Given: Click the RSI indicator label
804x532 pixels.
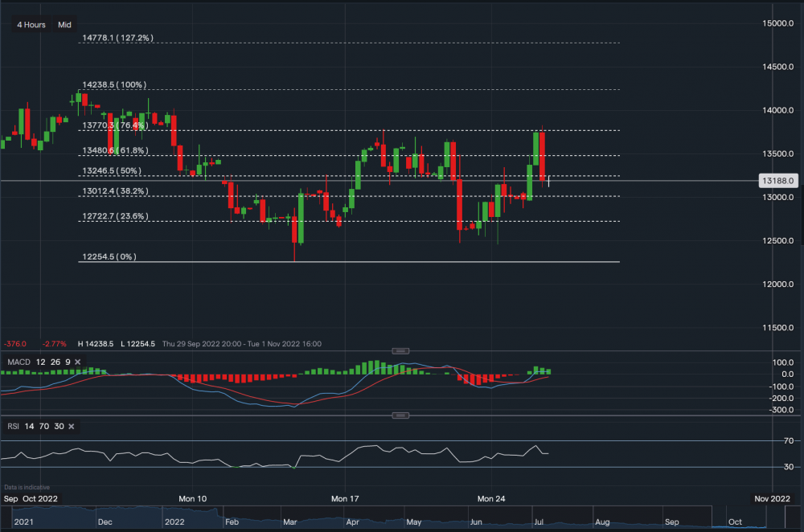Looking at the screenshot, I should (12, 427).
